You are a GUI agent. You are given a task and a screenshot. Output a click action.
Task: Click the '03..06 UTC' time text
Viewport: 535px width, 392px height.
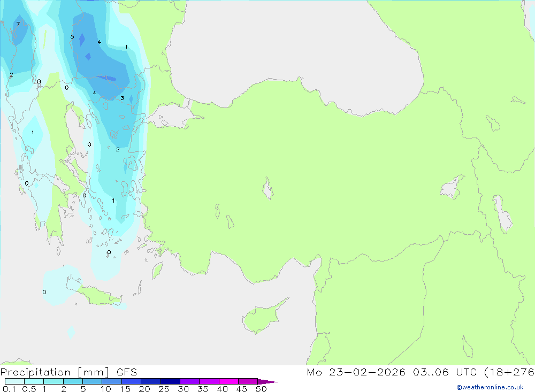(x=444, y=372)
